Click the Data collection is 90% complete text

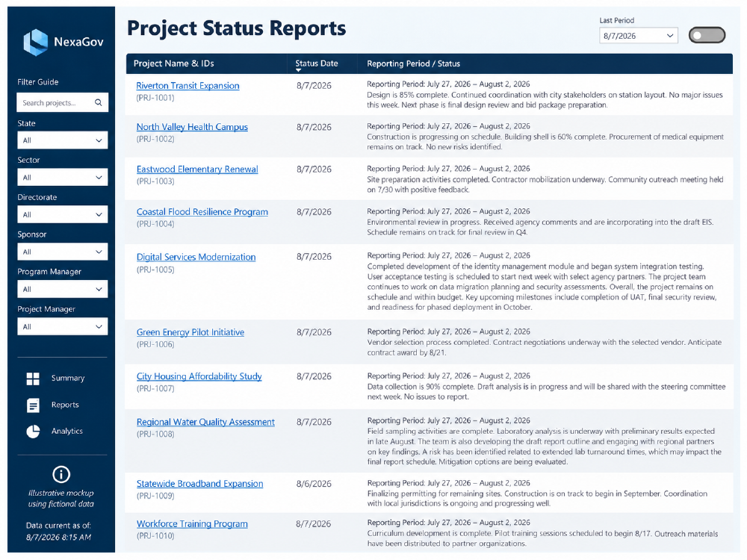click(547, 391)
